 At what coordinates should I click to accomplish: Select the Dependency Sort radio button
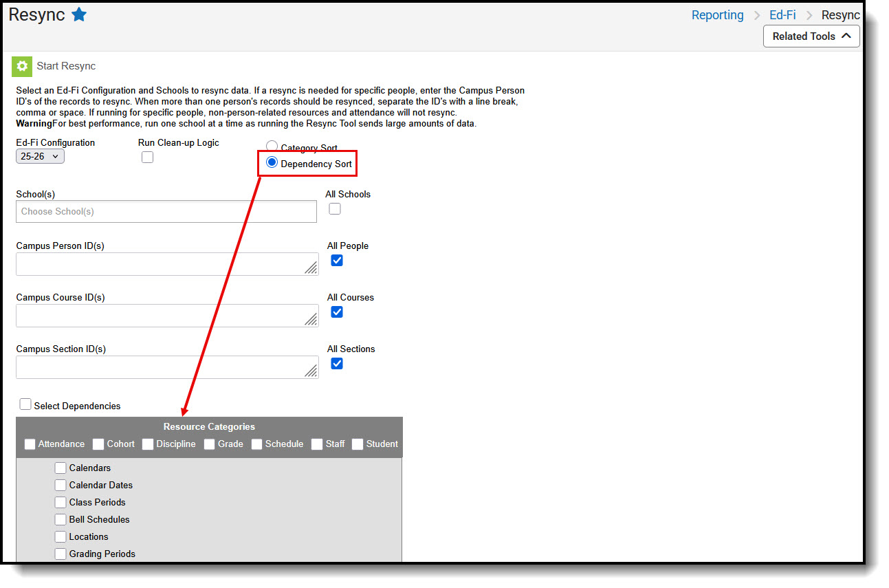click(272, 162)
